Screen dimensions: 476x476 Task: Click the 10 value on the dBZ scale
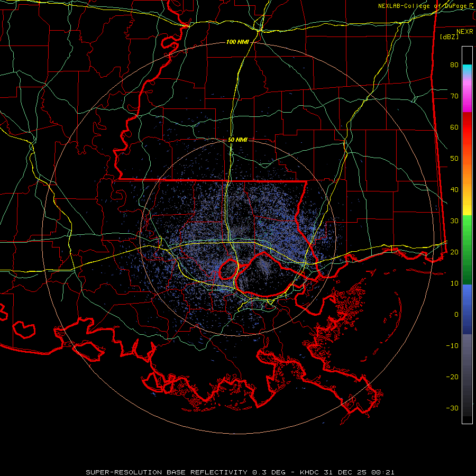coord(454,283)
